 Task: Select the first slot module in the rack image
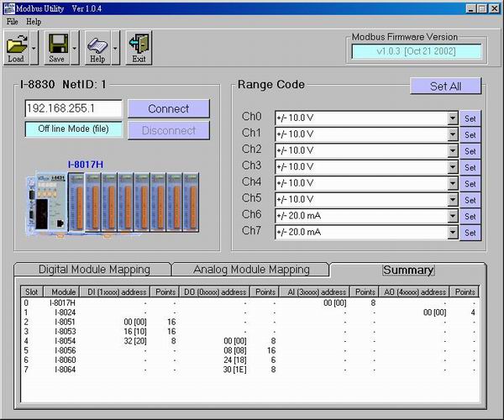[76, 202]
